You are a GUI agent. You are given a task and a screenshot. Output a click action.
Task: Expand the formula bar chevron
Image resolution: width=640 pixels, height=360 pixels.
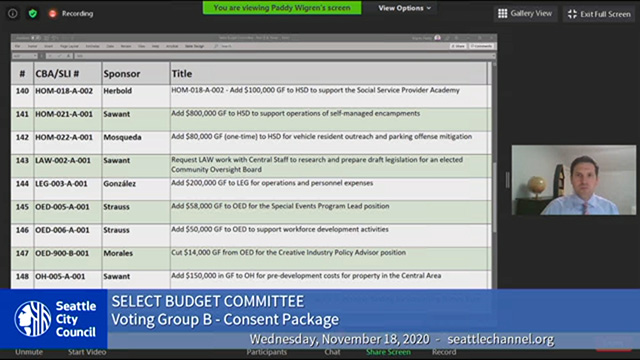[x=493, y=56]
